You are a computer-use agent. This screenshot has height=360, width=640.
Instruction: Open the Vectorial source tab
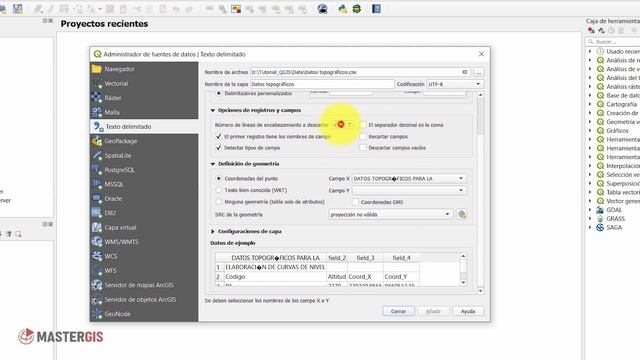pos(144,83)
